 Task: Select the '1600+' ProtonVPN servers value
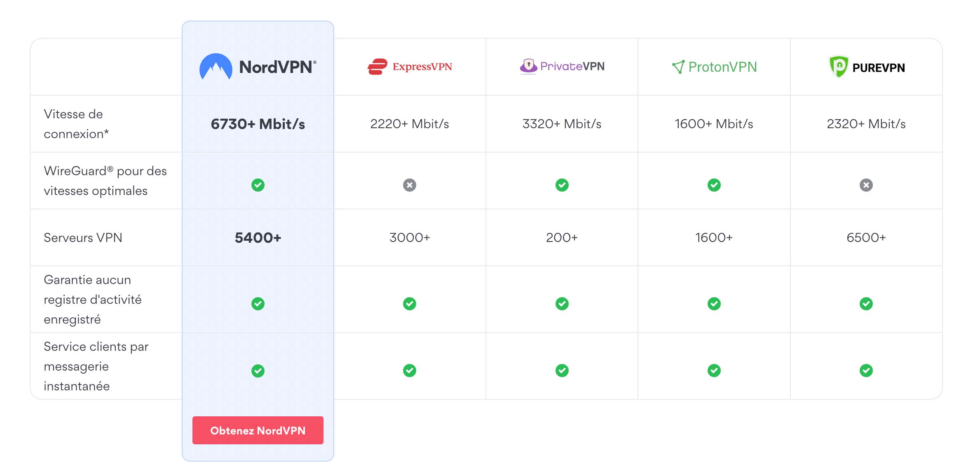point(714,238)
